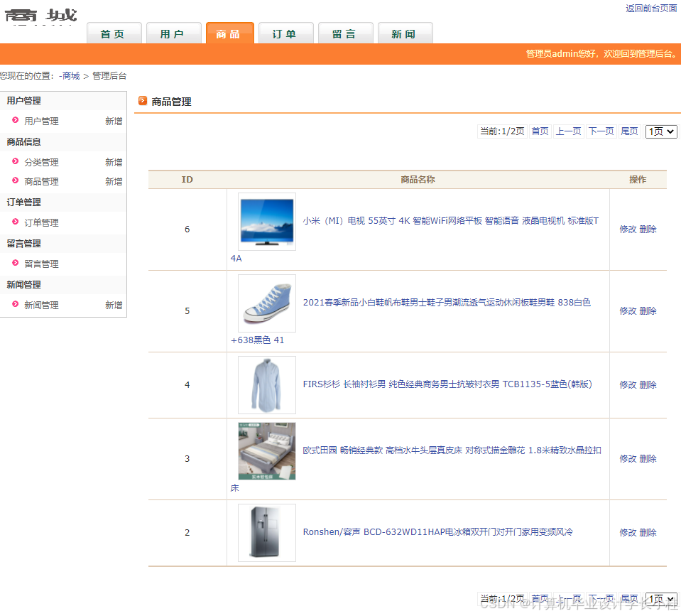The image size is (681, 616).
Task: Open the 欧式田园 畅销经典款 product link
Action: click(x=452, y=450)
